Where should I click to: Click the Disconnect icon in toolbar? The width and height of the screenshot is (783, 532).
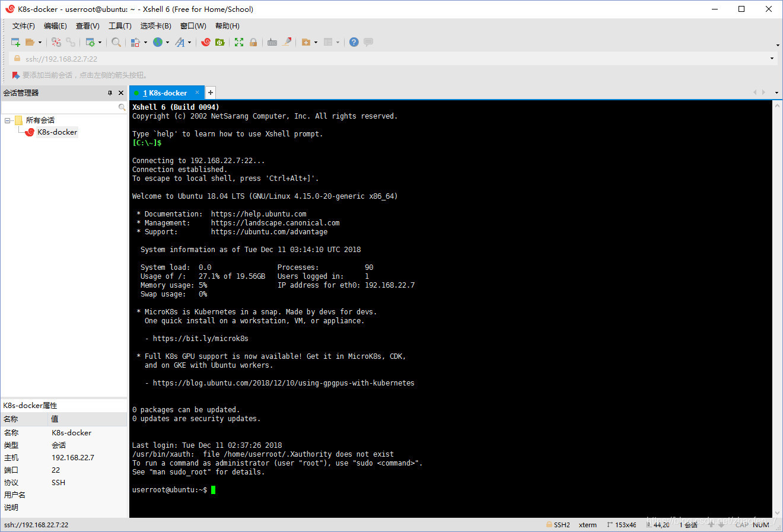coord(56,42)
